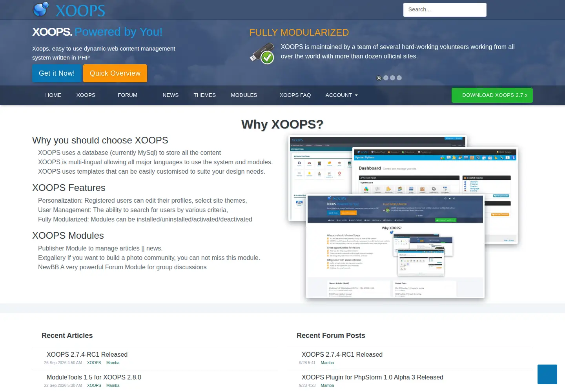Open the NEWS menu item
The height and width of the screenshot is (392, 565).
point(171,95)
